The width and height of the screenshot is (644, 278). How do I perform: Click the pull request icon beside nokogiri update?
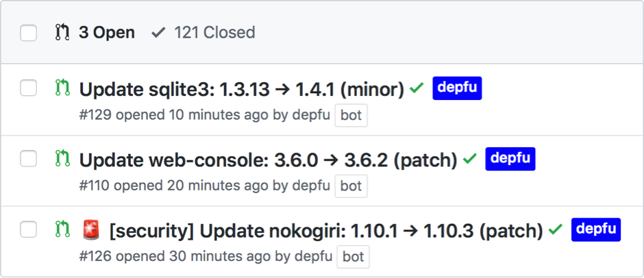tap(62, 229)
